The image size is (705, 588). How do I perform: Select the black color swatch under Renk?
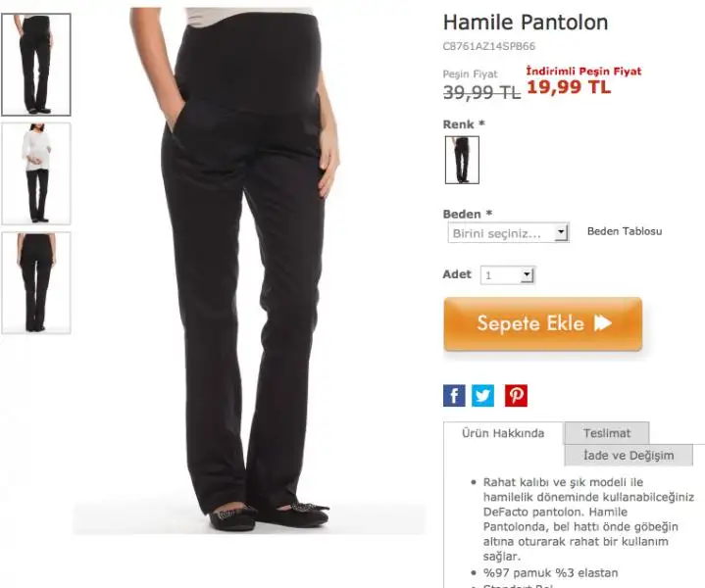462,160
